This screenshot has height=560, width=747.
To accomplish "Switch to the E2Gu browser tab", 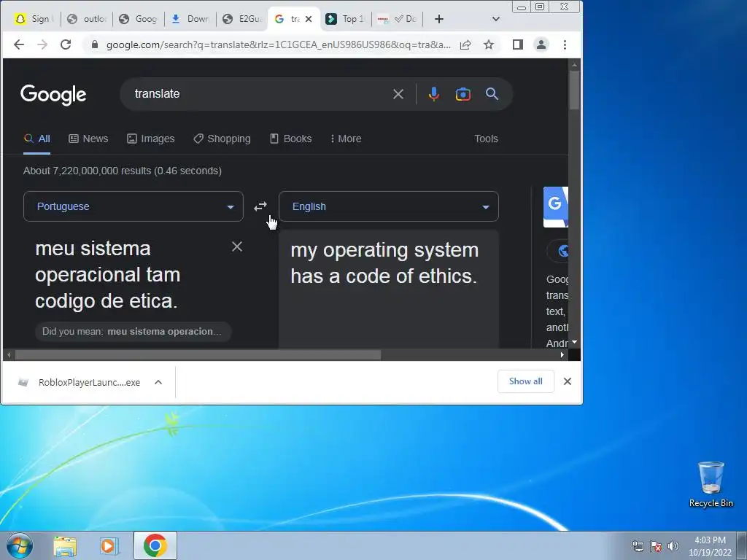I will [x=243, y=19].
